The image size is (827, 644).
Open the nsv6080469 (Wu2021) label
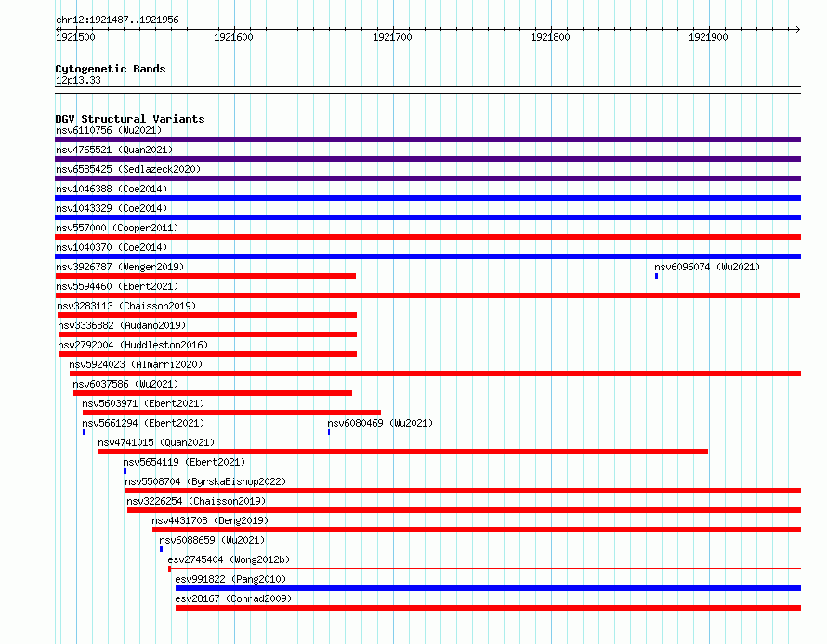(x=380, y=423)
